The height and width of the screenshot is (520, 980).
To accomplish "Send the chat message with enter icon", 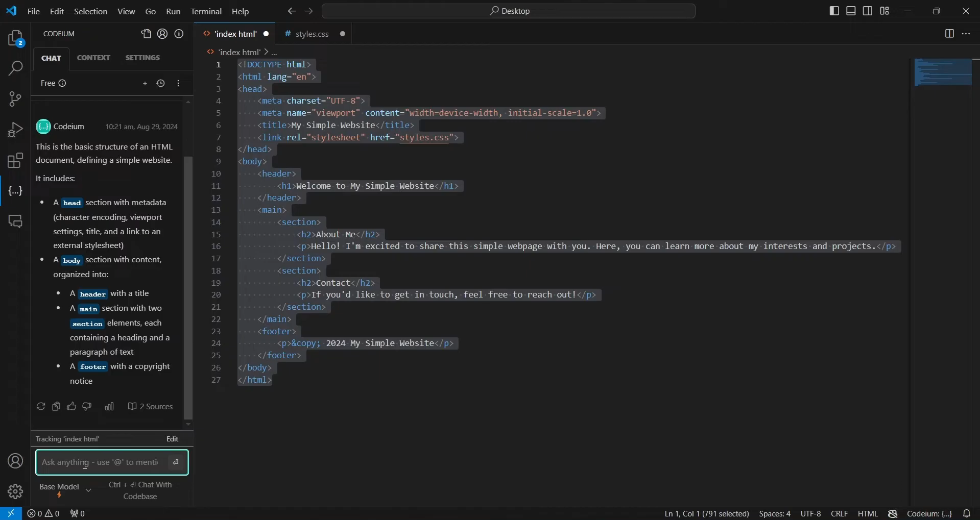I will pyautogui.click(x=176, y=462).
